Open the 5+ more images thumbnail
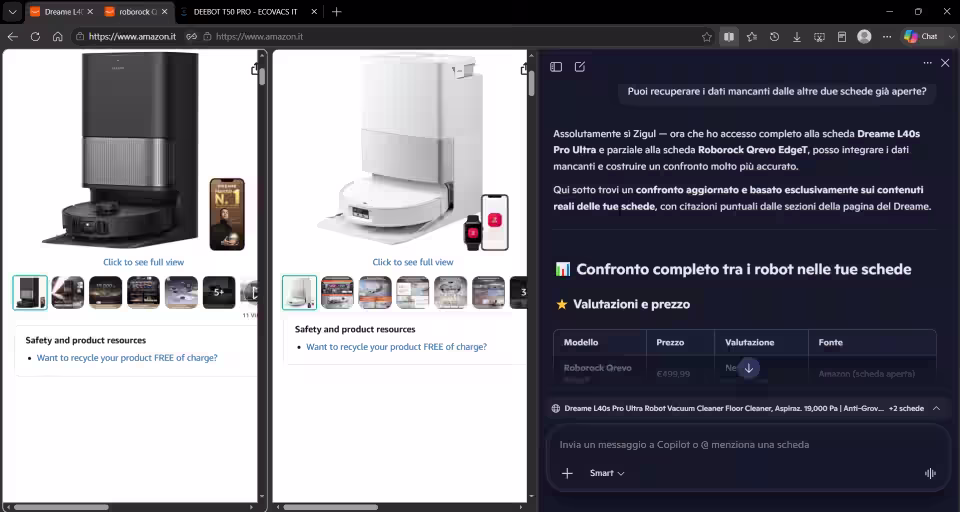The image size is (960, 512). 219,293
